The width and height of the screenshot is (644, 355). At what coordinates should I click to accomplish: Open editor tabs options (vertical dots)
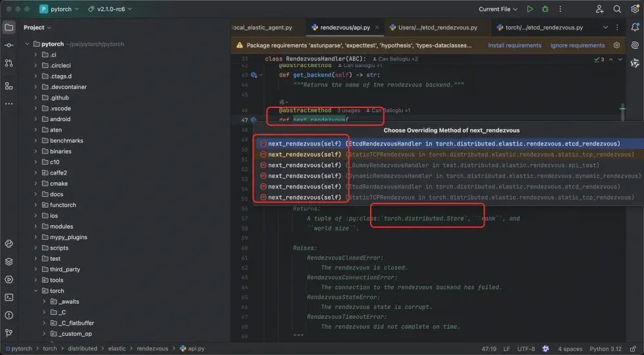pyautogui.click(x=617, y=28)
